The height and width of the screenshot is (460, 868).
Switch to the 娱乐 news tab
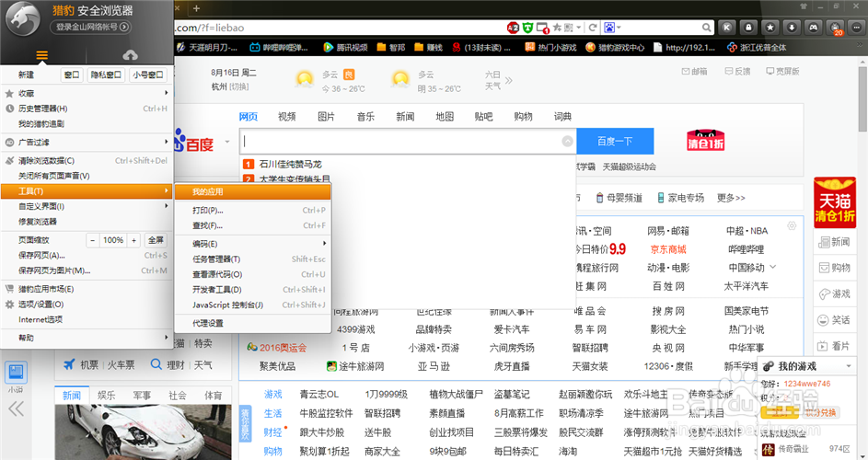tap(106, 396)
